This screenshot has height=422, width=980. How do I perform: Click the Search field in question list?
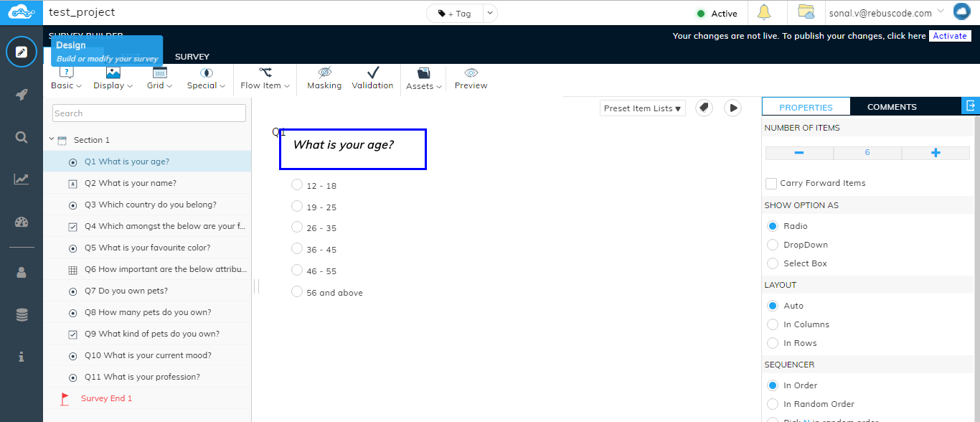pos(149,113)
